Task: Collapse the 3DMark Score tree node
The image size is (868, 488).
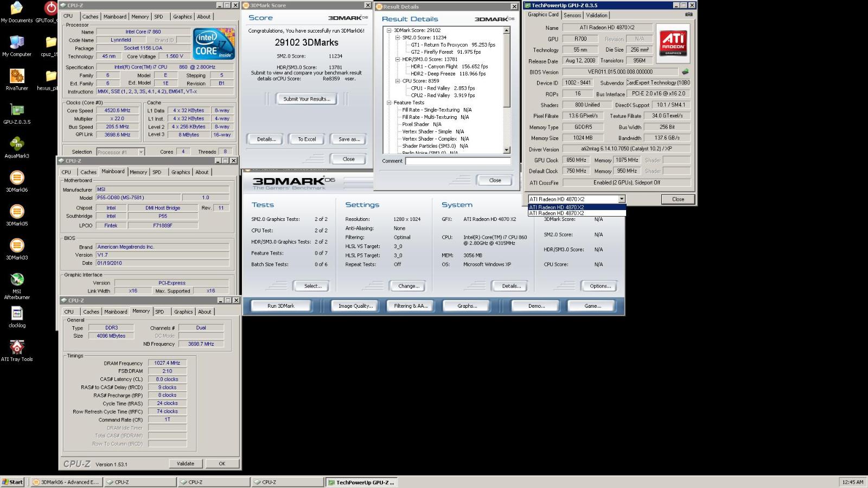Action: click(x=389, y=30)
